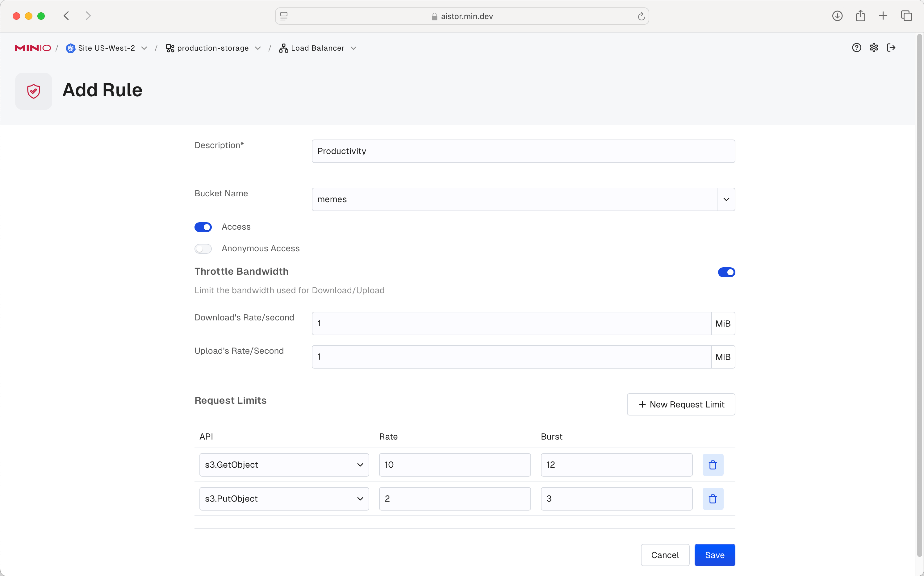Viewport: 924px width, 576px height.
Task: Enable the Anonymous Access toggle
Action: [x=203, y=248]
